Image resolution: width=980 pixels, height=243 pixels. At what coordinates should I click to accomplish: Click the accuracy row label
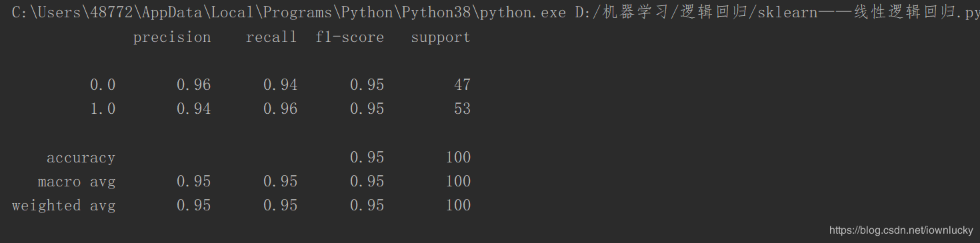(81, 158)
